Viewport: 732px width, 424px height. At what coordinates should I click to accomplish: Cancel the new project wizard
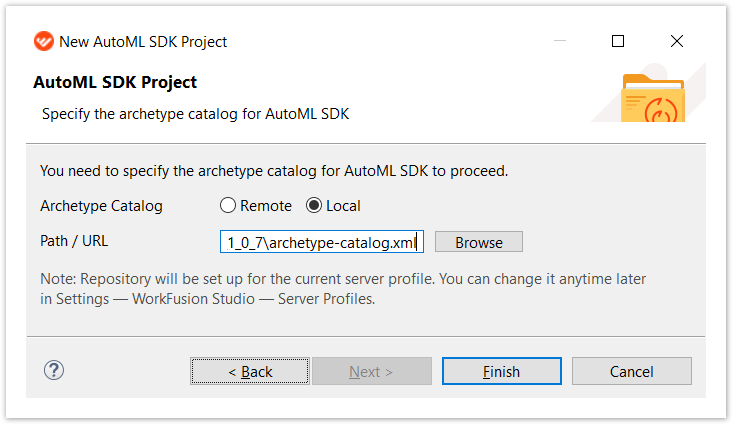click(x=632, y=371)
